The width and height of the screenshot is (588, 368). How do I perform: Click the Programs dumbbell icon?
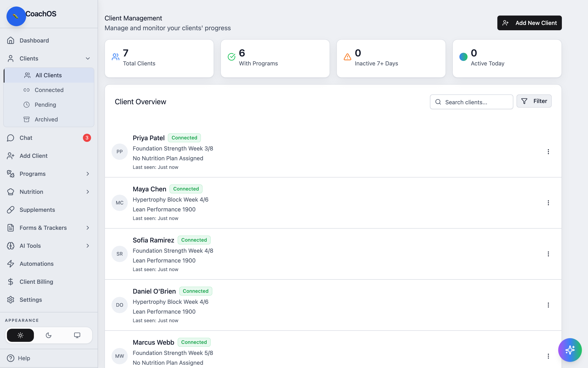click(10, 174)
